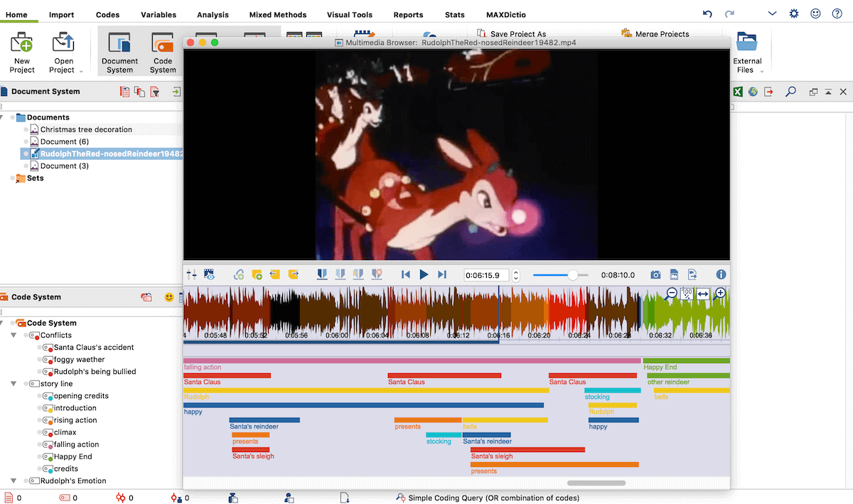Click the second blue clip marker icon
Image resolution: width=853 pixels, height=504 pixels.
pyautogui.click(x=340, y=274)
